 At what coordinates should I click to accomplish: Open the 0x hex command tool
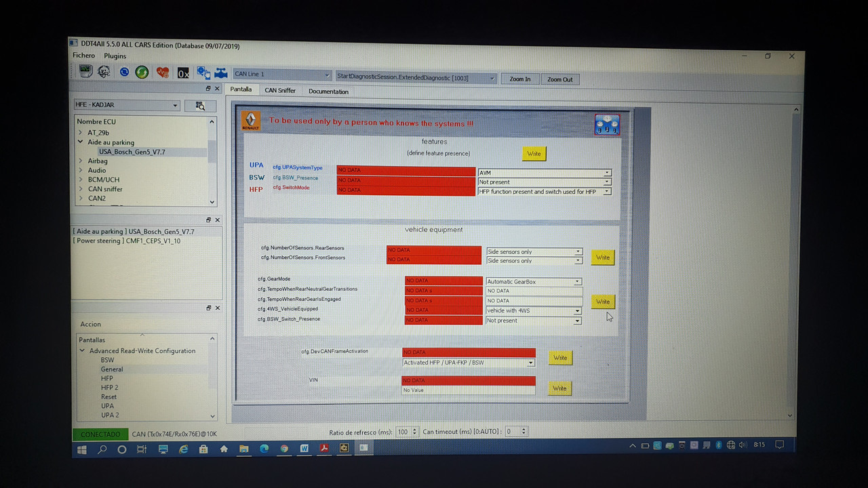coord(183,73)
